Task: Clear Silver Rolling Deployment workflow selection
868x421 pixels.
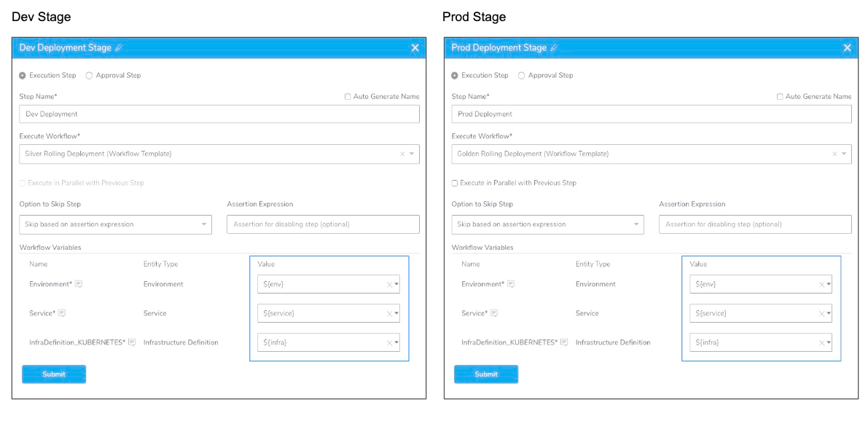Action: [402, 154]
